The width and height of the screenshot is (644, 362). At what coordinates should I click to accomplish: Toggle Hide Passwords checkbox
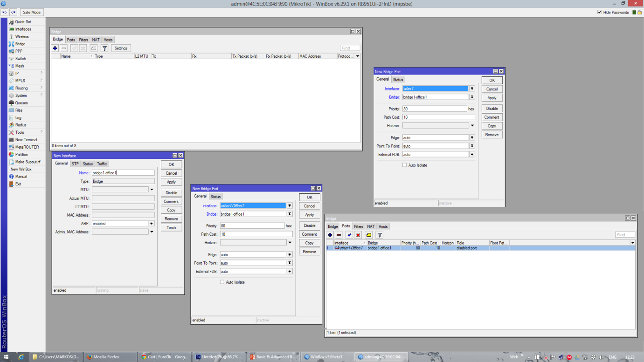[600, 12]
